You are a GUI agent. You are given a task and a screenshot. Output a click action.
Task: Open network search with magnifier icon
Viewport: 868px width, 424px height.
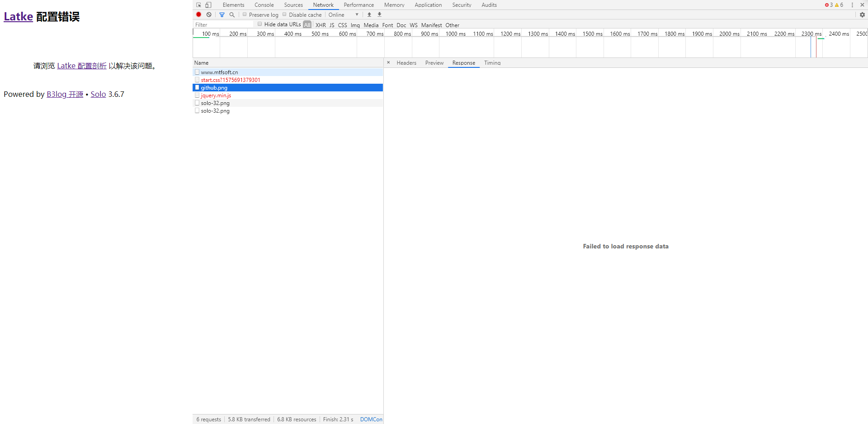click(x=232, y=14)
